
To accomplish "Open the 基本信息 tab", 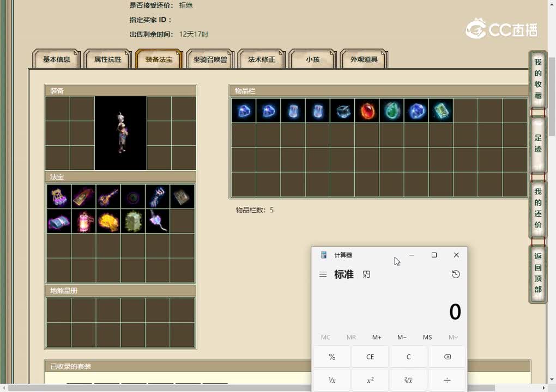I will pos(56,59).
